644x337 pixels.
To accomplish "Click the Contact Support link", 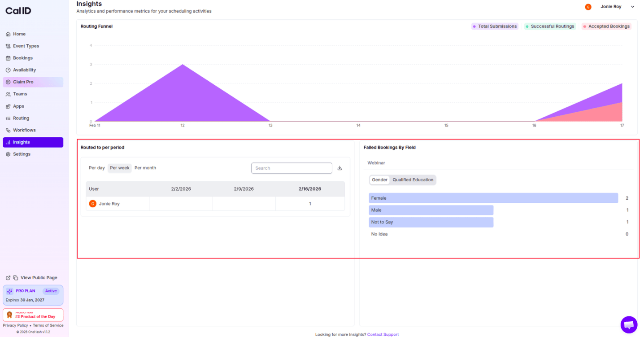I will (383, 334).
